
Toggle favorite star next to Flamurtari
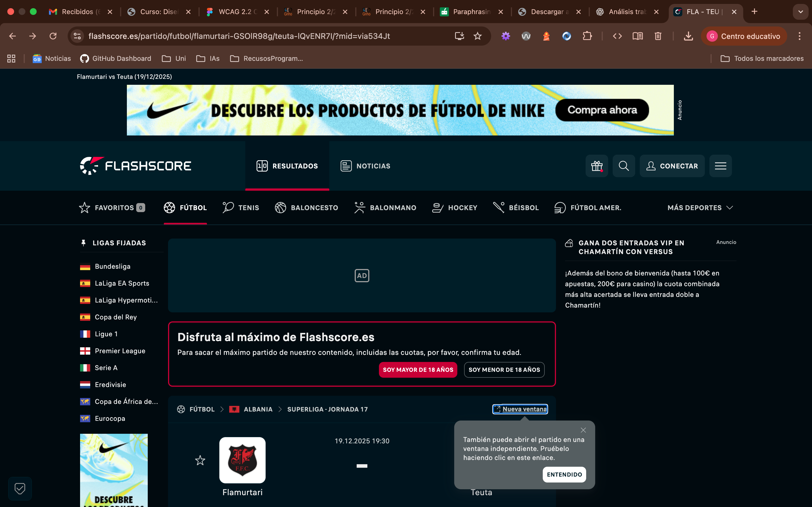point(200,461)
